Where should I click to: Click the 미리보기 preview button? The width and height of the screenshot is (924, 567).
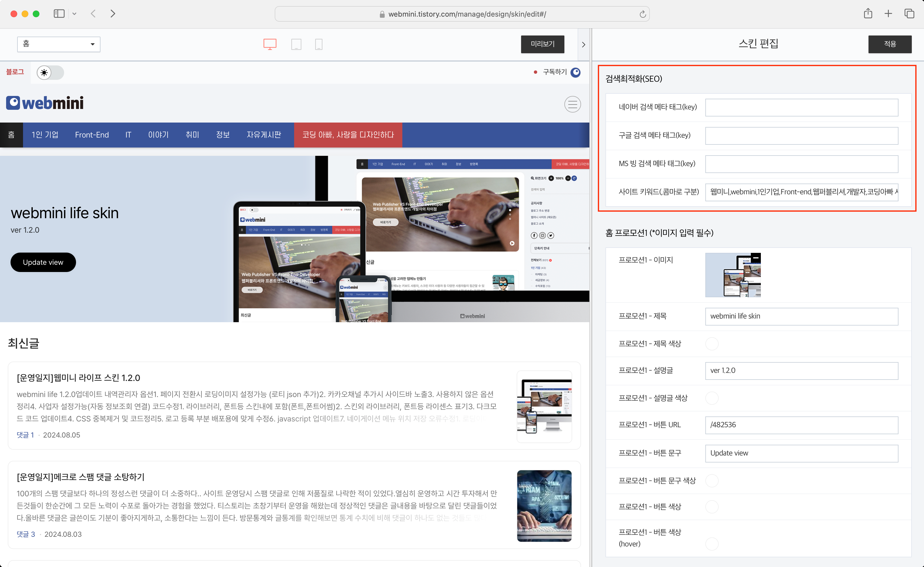tap(542, 44)
